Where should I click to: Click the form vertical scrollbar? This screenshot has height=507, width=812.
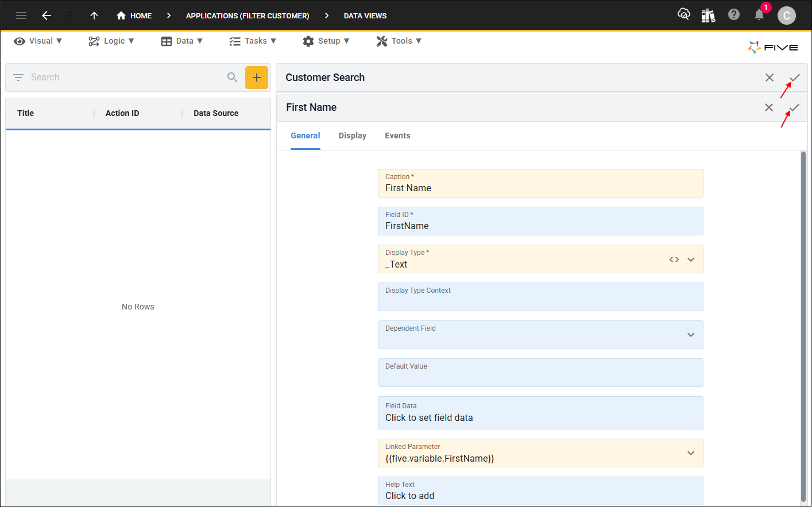(803, 327)
